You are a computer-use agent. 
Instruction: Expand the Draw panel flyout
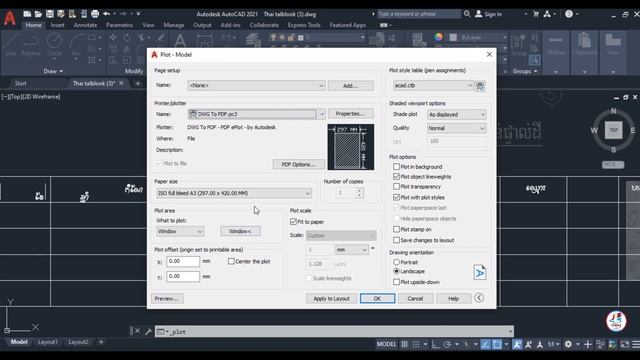53,71
